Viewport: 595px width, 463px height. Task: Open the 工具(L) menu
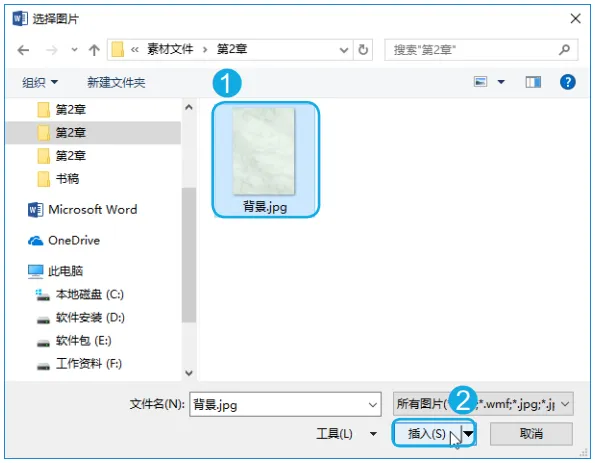[346, 433]
